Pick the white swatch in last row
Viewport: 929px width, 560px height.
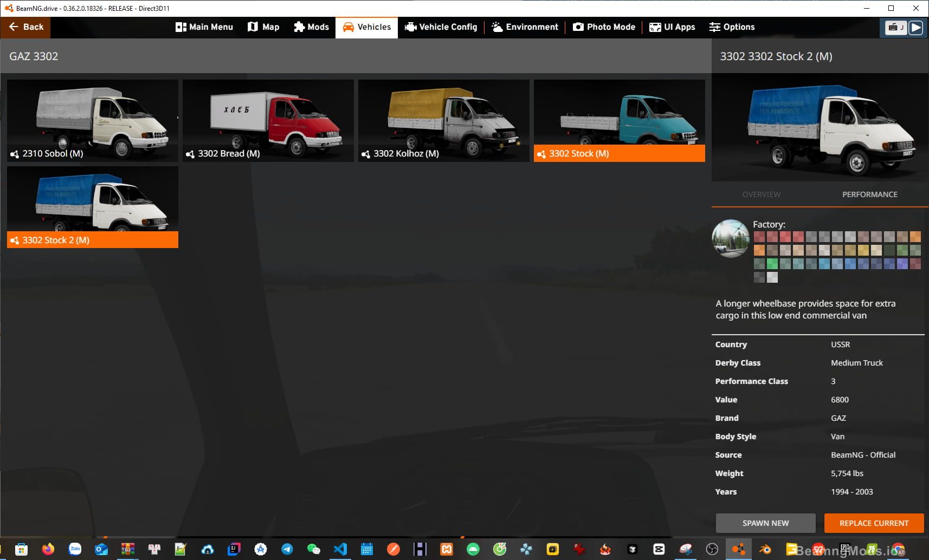pyautogui.click(x=772, y=277)
